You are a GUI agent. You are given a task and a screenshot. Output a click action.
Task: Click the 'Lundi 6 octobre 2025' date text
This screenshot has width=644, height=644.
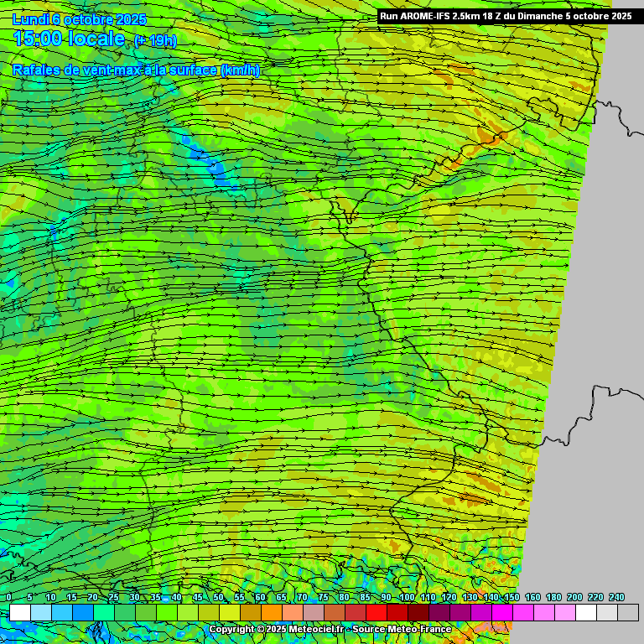80,19
